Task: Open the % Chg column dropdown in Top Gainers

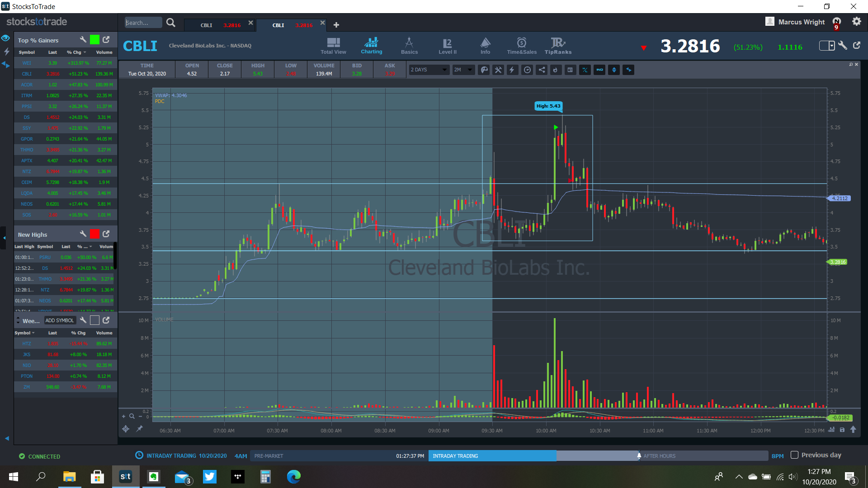Action: click(x=85, y=52)
